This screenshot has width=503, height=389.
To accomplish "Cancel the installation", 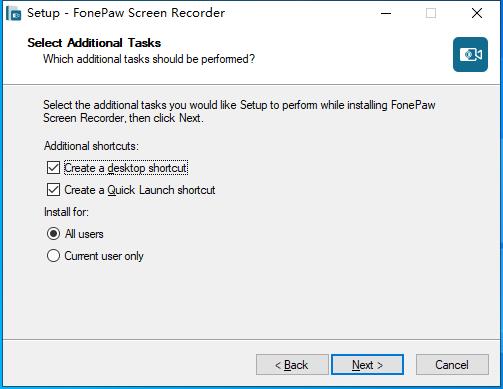I will (452, 365).
